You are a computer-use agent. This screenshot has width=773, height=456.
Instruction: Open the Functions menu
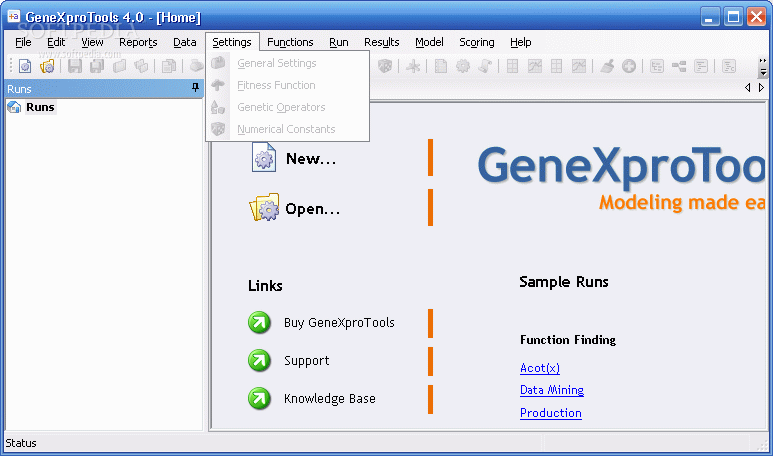pyautogui.click(x=290, y=42)
